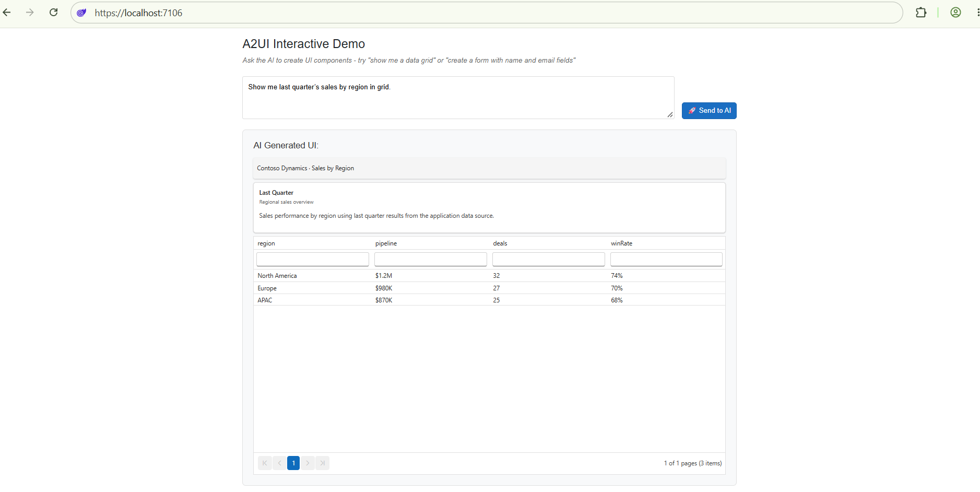980x492 pixels.
Task: Click the '1 of 1 pages (3 items)' text
Action: coord(693,463)
